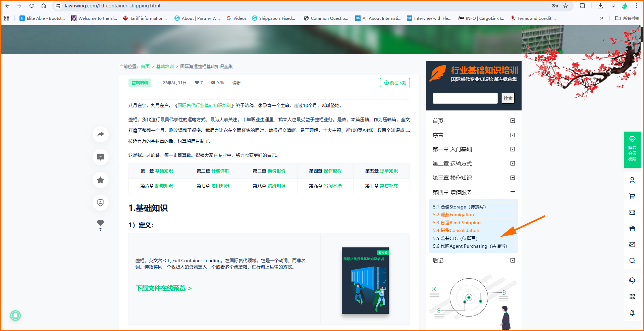The image size is (644, 331).
Task: Click the share arrow icon
Action: [x=100, y=134]
